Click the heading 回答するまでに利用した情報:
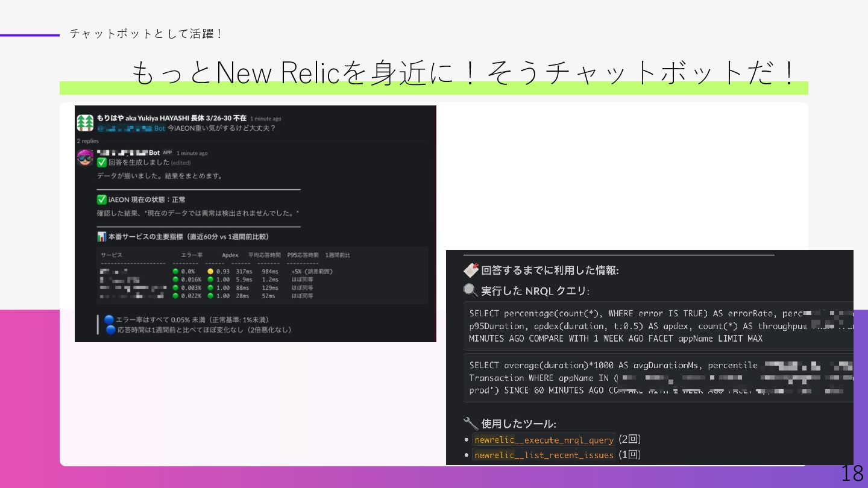 point(550,271)
